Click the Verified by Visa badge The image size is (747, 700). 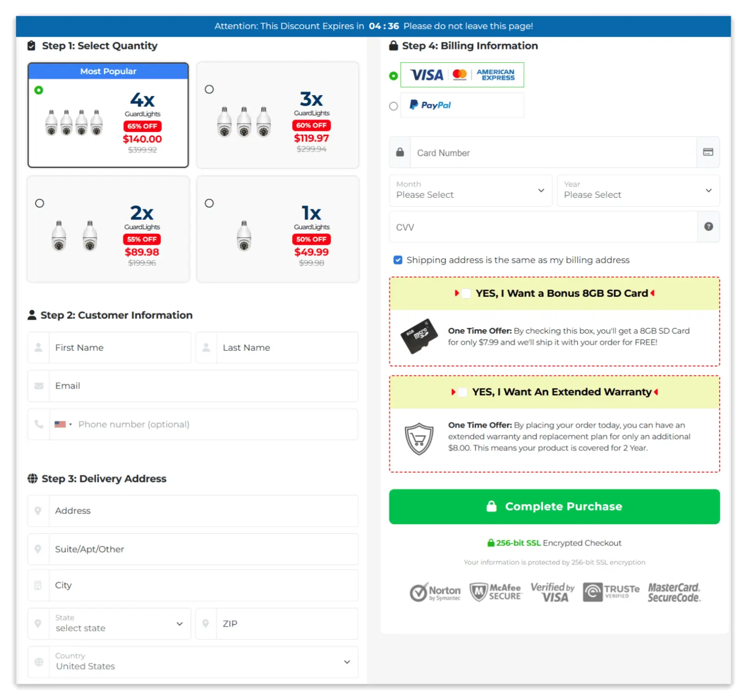552,591
